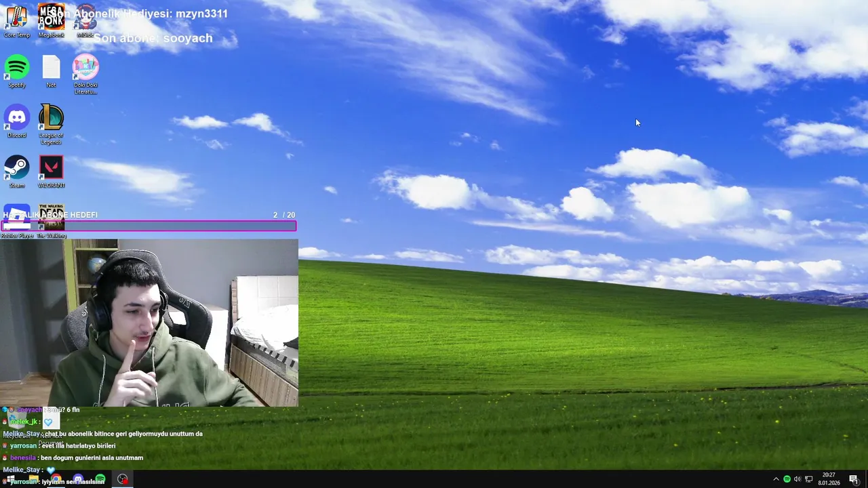This screenshot has height=488, width=868.
Task: Open network settings from the tray
Action: (x=808, y=479)
